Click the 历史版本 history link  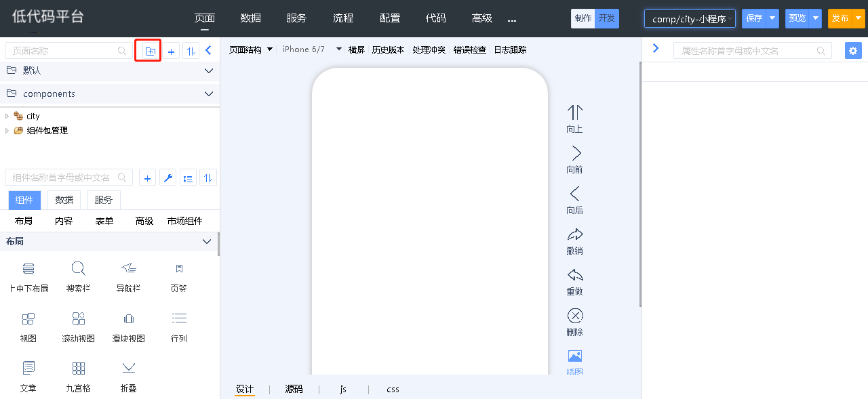point(388,49)
